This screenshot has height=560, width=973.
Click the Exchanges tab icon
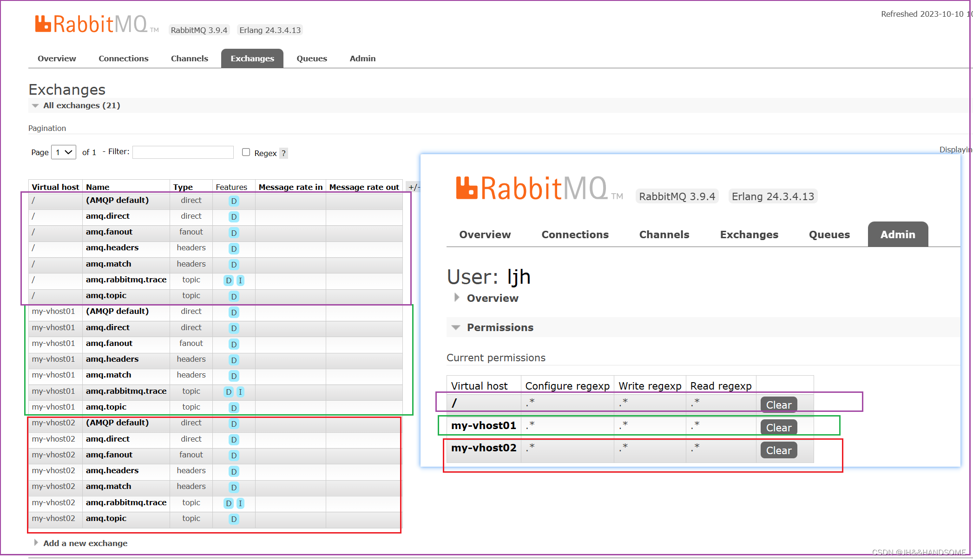252,59
